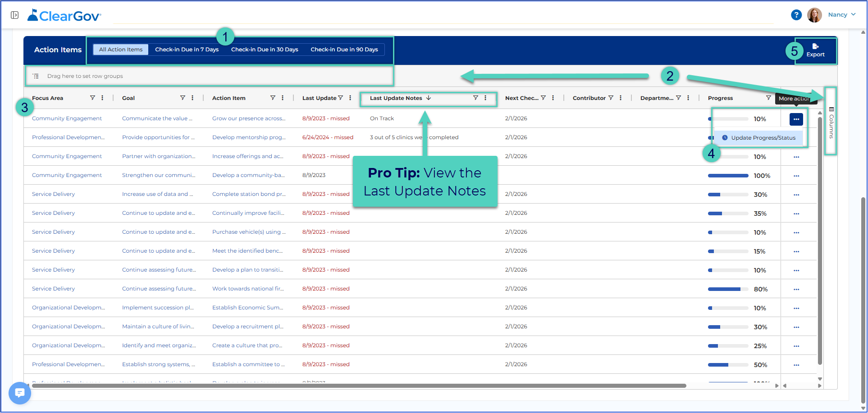Sort by Last Update Notes header
This screenshot has height=413, width=868.
[x=396, y=98]
